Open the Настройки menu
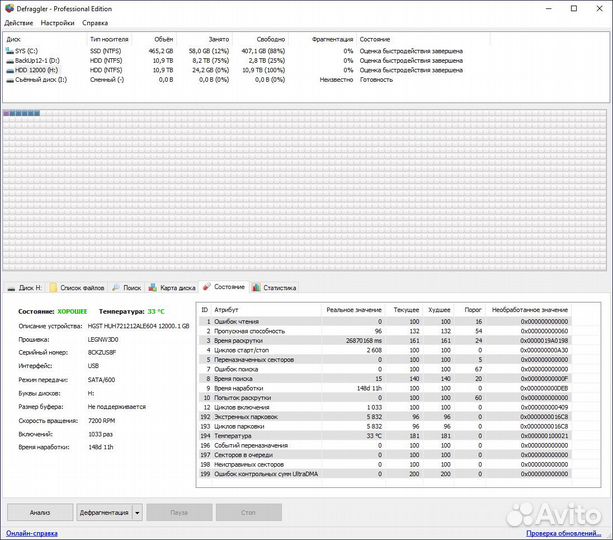Screen dimensions: 613x540 click(x=57, y=23)
